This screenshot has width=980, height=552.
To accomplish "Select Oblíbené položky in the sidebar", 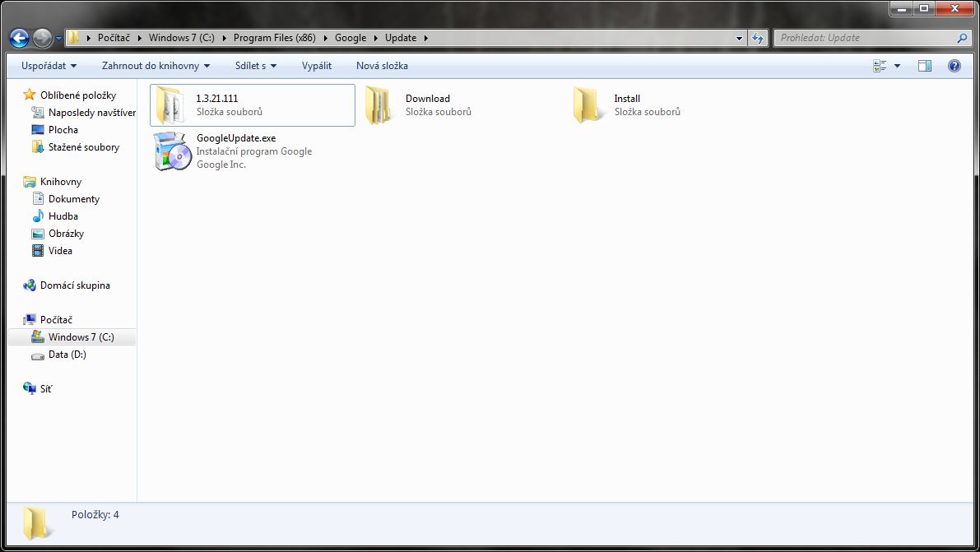I will [x=78, y=95].
